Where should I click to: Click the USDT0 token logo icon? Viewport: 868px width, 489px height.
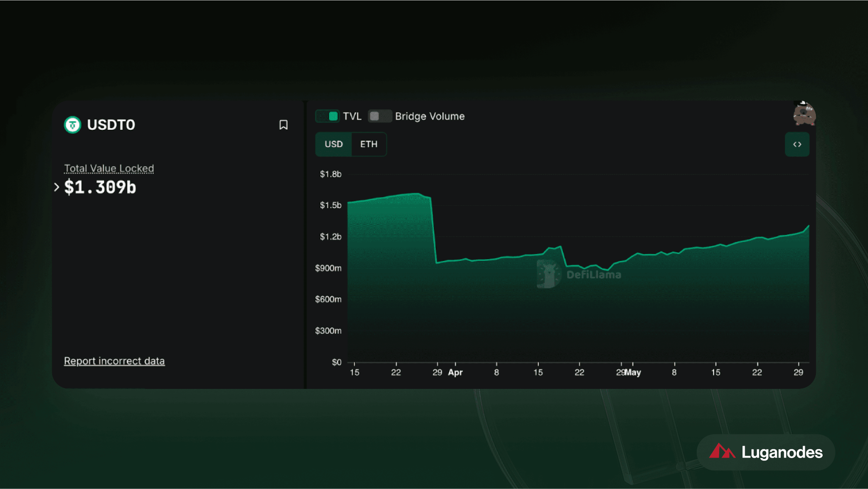click(x=72, y=125)
